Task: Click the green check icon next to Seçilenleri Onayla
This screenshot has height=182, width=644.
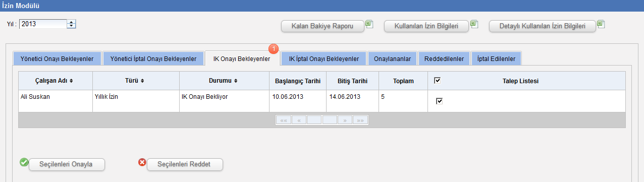Action: pos(24,162)
